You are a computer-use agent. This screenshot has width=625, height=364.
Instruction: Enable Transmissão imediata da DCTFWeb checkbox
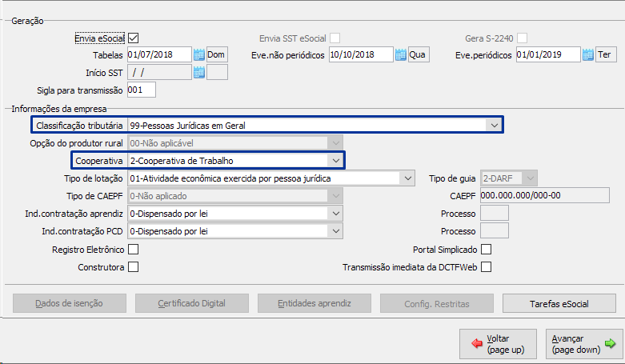(486, 266)
